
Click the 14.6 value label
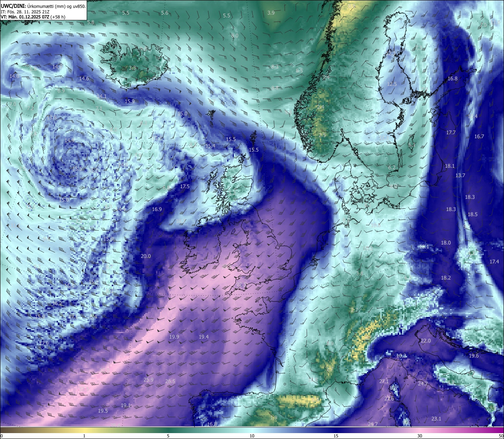pyautogui.click(x=84, y=79)
